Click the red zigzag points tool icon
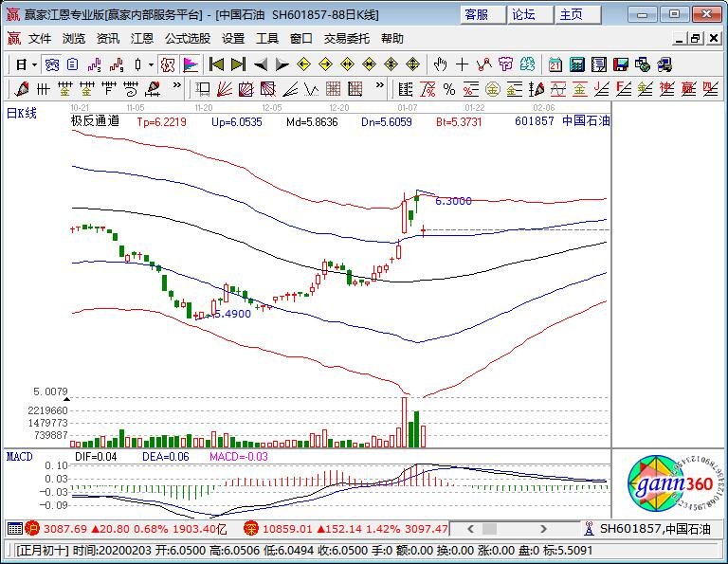728x564 pixels. pyautogui.click(x=483, y=64)
